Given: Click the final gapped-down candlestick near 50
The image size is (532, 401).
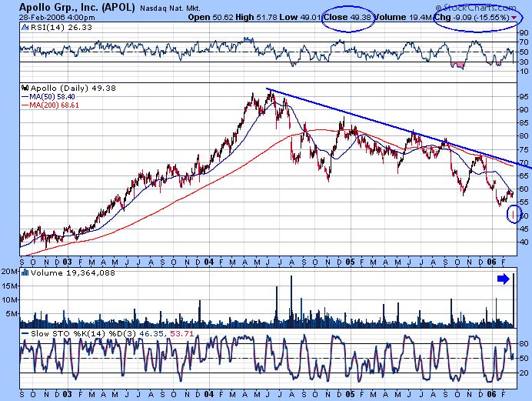Looking at the screenshot, I should pos(514,215).
